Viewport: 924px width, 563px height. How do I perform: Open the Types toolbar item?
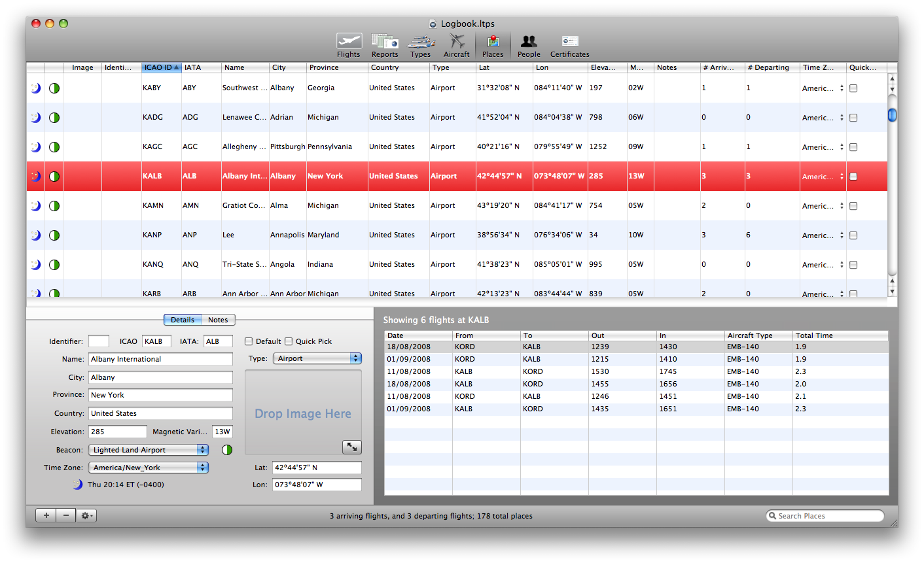pos(421,46)
